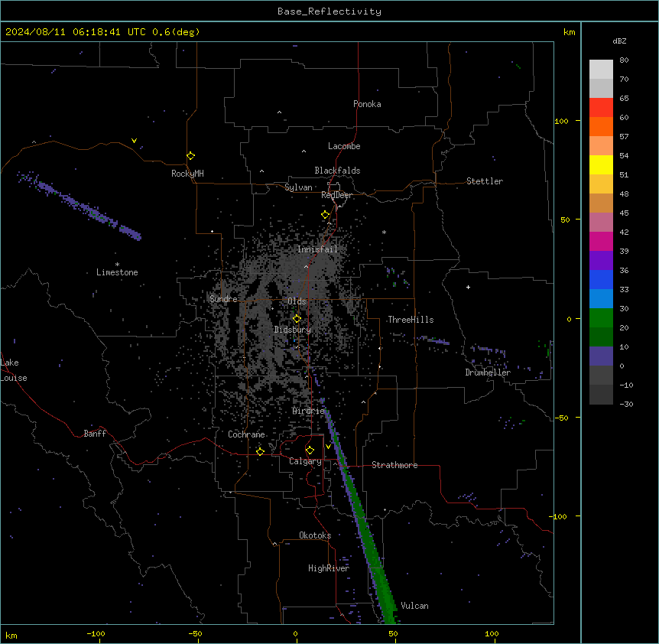This screenshot has height=644, width=659.
Task: Click the 100 tick on the right axis
Action: coord(561,121)
